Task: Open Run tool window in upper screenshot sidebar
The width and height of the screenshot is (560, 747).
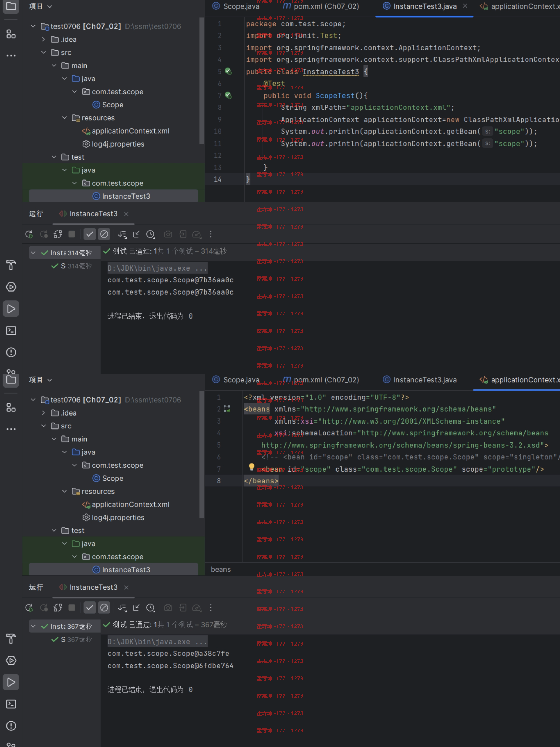Action: click(x=11, y=309)
